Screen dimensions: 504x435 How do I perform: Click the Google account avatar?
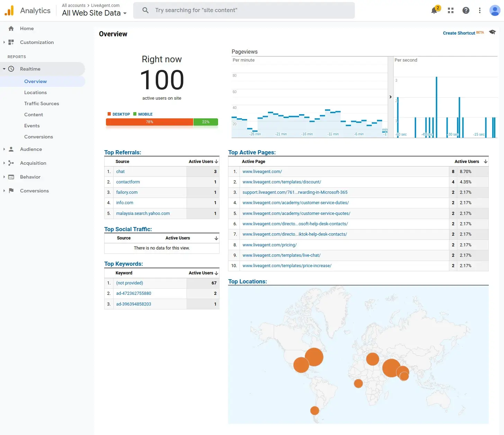click(x=494, y=10)
